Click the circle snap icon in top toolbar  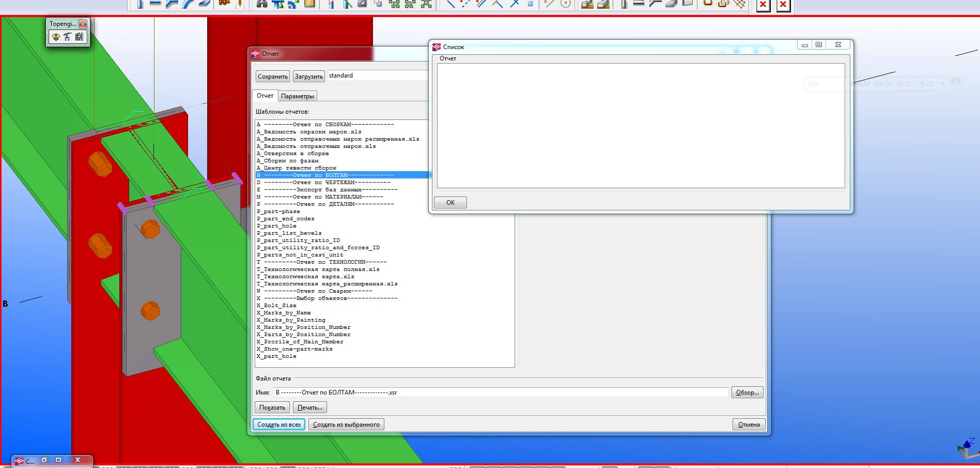pos(566,4)
